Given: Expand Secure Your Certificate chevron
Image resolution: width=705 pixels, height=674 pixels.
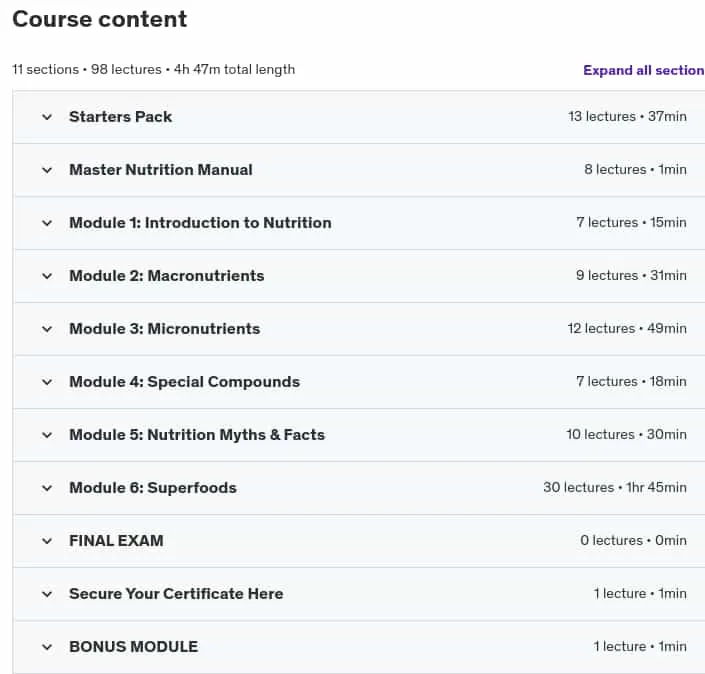Looking at the screenshot, I should (x=47, y=594).
